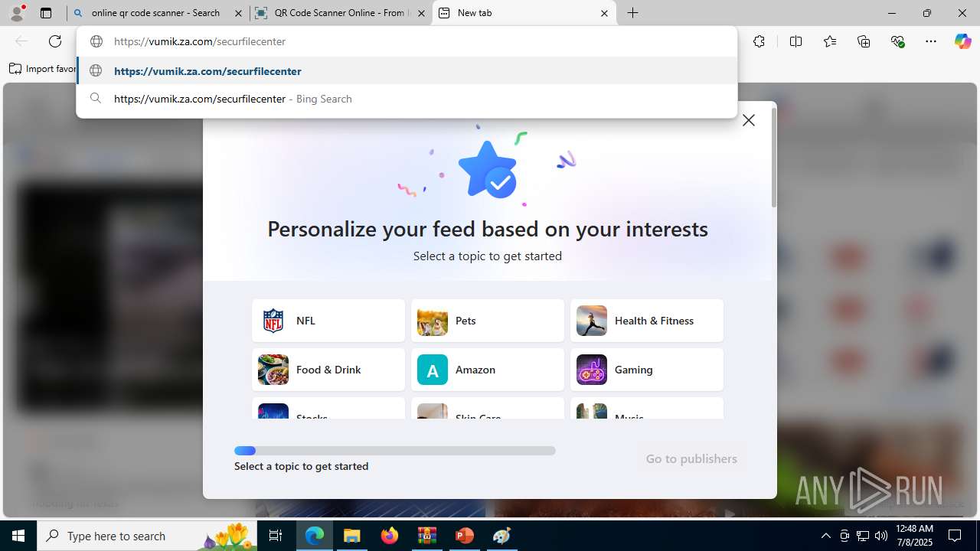Open the Favorites star icon

click(x=830, y=41)
